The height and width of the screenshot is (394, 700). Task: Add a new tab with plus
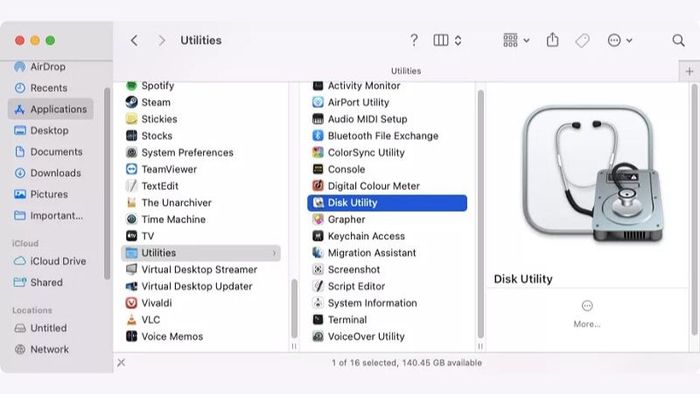[x=689, y=71]
